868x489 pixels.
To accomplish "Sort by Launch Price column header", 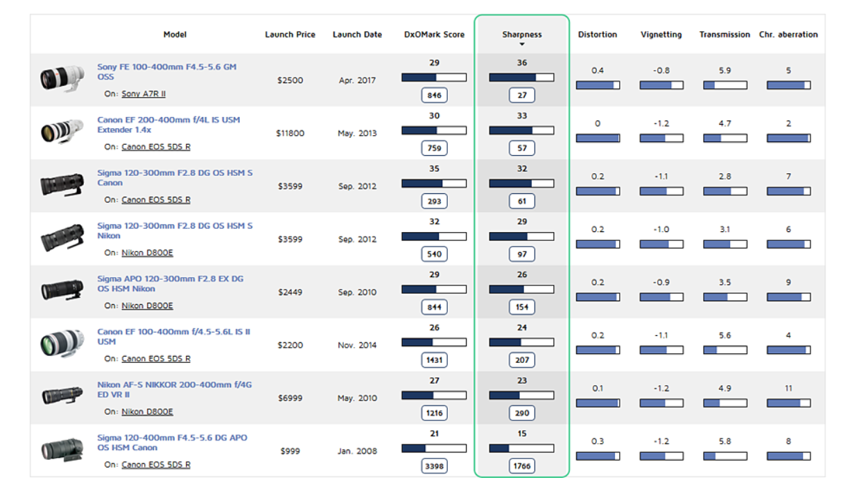I will [x=290, y=35].
